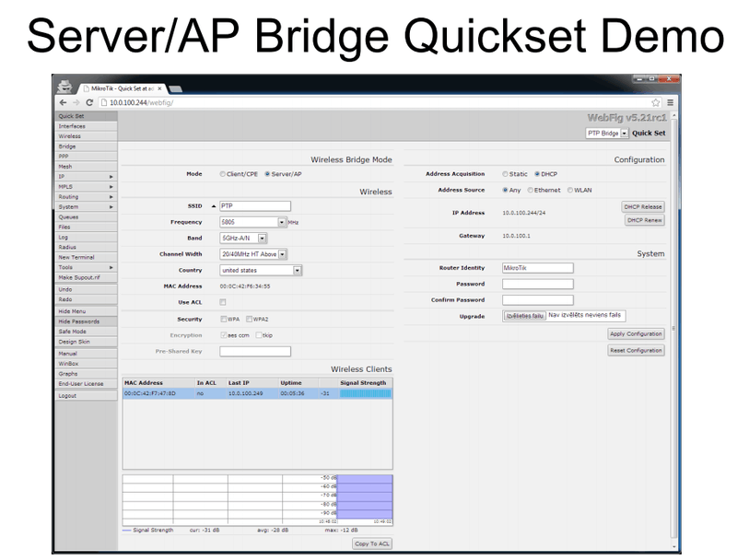Open the Chrome hamburger menu

pyautogui.click(x=671, y=102)
